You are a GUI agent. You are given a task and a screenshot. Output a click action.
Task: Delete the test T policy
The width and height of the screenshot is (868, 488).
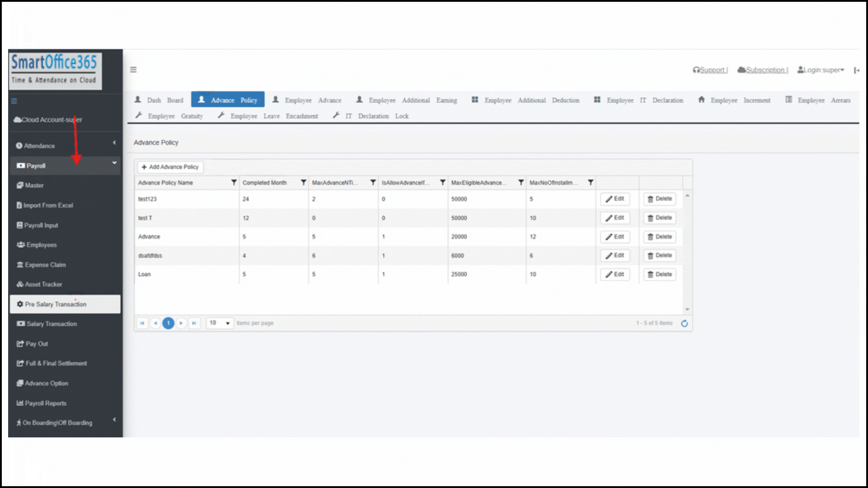click(660, 218)
